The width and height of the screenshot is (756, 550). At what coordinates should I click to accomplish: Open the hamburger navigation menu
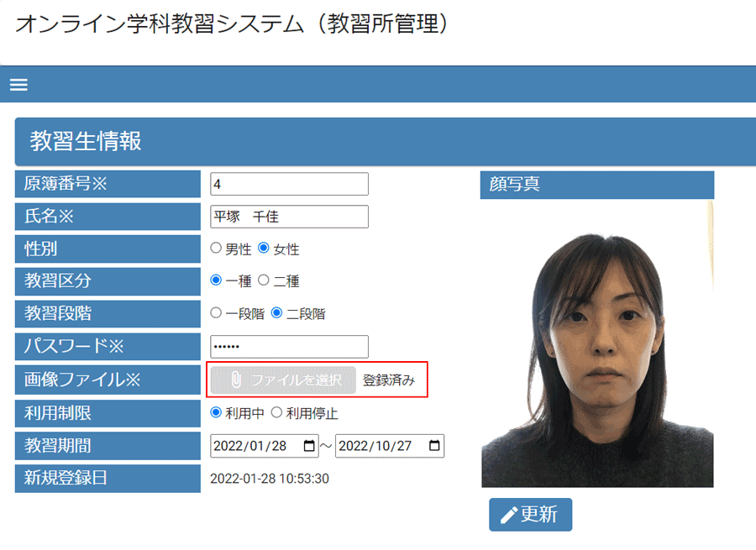coord(18,85)
